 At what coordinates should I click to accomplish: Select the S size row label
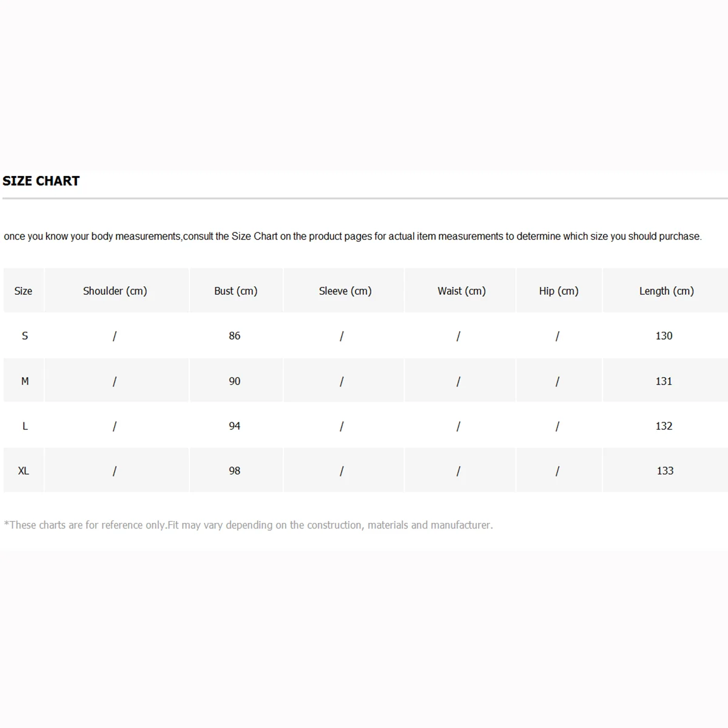pos(25,336)
